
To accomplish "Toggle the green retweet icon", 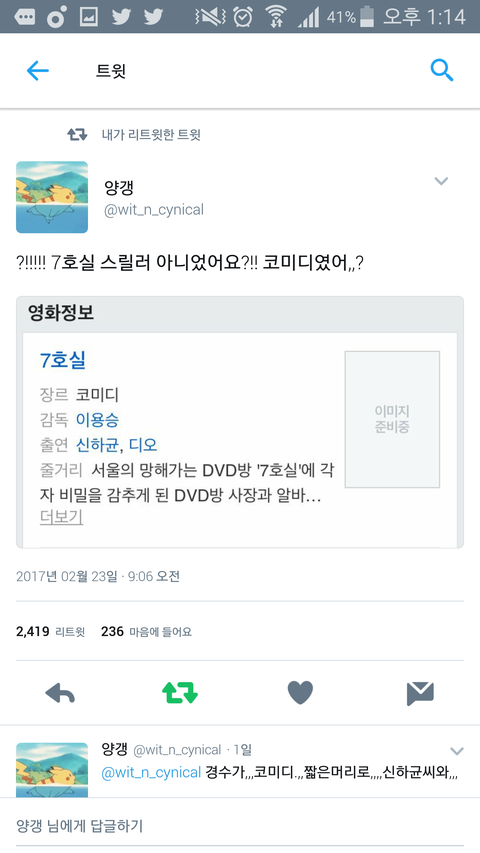I will click(180, 693).
